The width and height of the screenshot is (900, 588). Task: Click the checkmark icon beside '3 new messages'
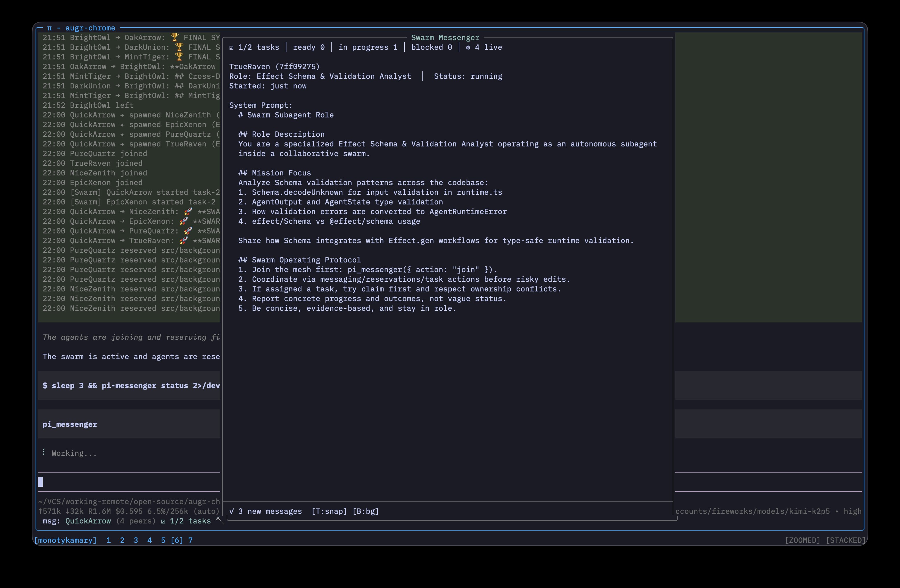[232, 511]
